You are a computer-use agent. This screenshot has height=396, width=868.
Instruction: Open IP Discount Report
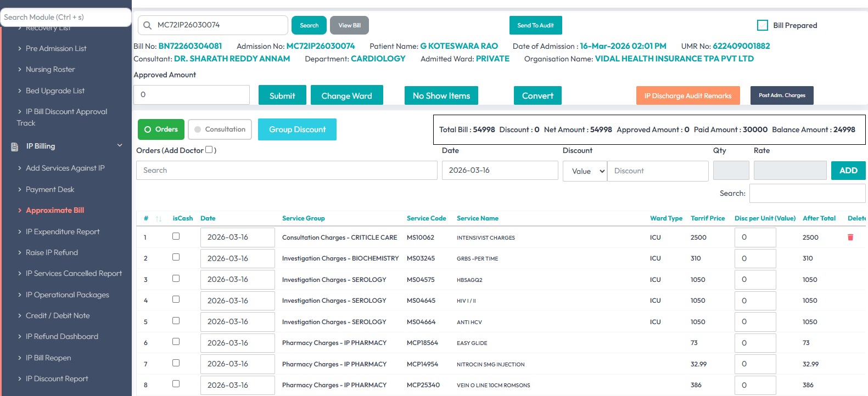point(57,378)
